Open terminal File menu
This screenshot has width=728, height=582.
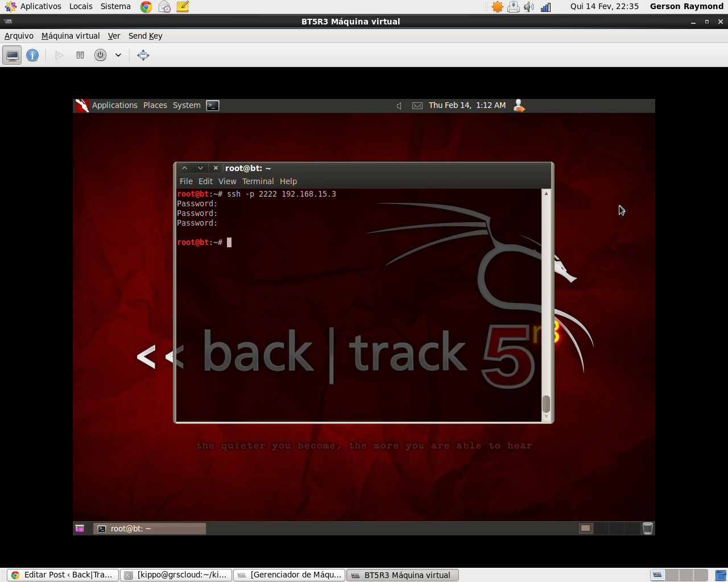tap(186, 181)
